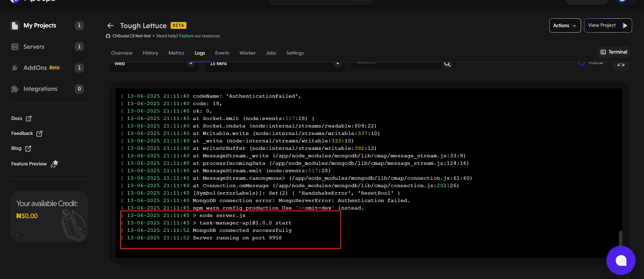
Task: Click the GitHub repo icon
Action: click(x=108, y=36)
